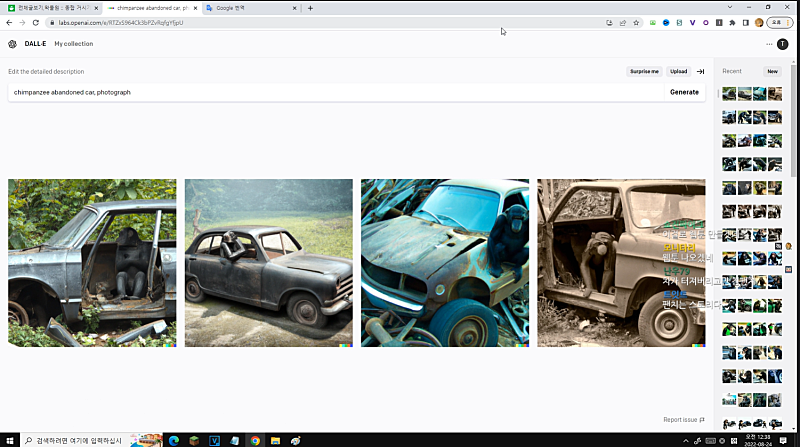Close the Google translate tab
Viewport: 800px width, 447px height.
coord(294,8)
